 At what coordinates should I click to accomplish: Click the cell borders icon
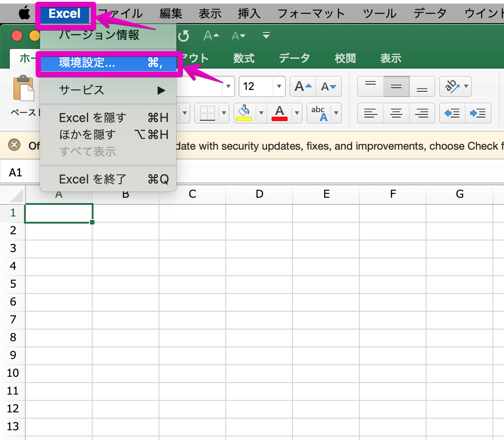click(x=207, y=113)
